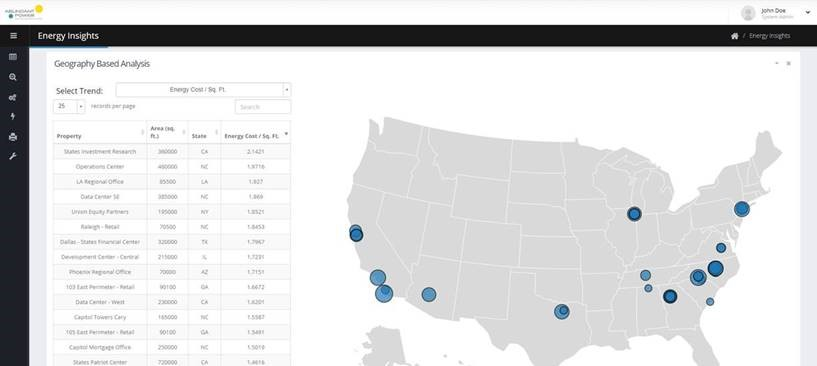Sort the table by Property column

coord(100,132)
